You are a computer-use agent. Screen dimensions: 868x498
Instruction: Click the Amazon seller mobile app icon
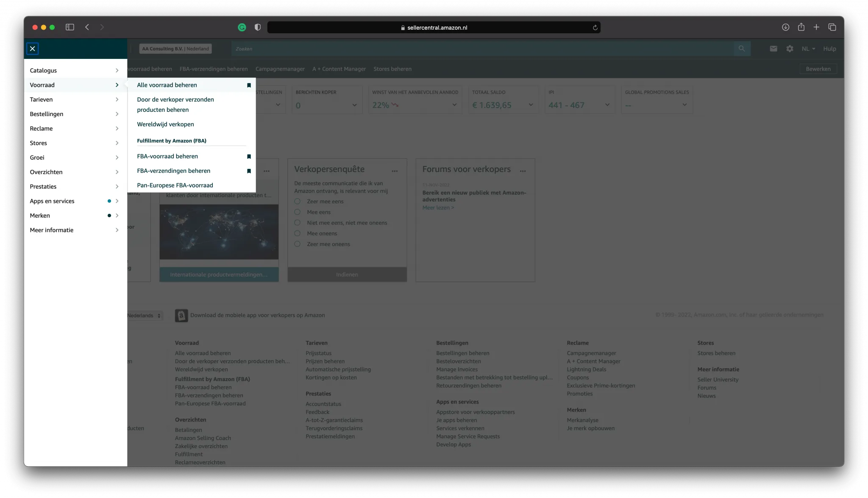pos(181,315)
